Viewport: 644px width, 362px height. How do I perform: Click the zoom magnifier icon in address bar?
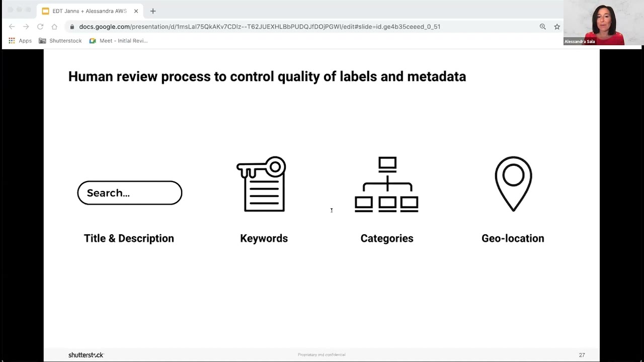point(542,27)
